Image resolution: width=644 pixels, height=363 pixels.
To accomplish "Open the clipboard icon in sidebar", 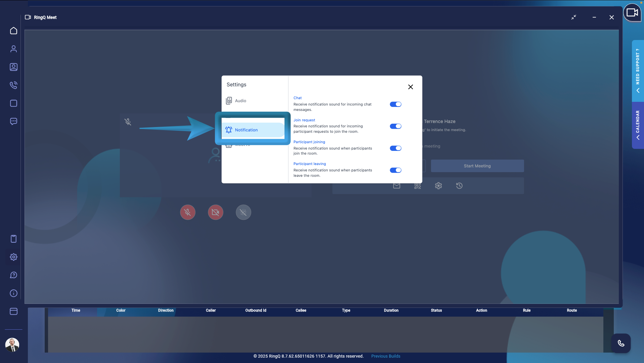I will (x=13, y=239).
